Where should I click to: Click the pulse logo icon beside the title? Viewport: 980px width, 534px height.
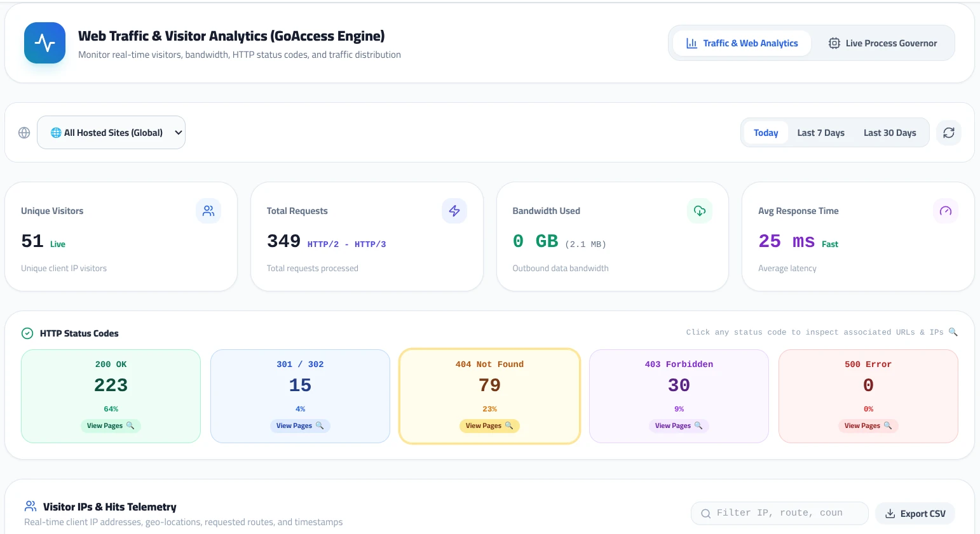pyautogui.click(x=44, y=43)
